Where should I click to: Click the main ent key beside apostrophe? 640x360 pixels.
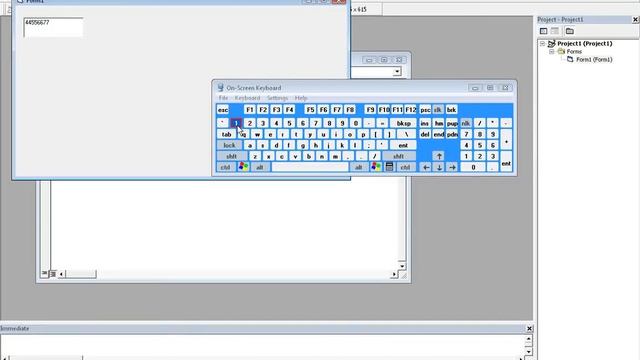tap(403, 145)
